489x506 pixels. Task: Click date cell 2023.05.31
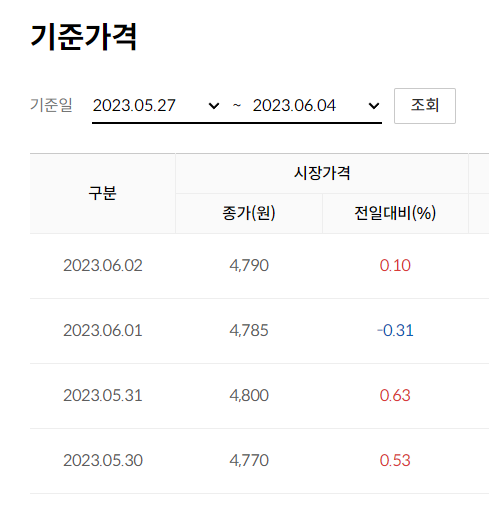point(103,396)
